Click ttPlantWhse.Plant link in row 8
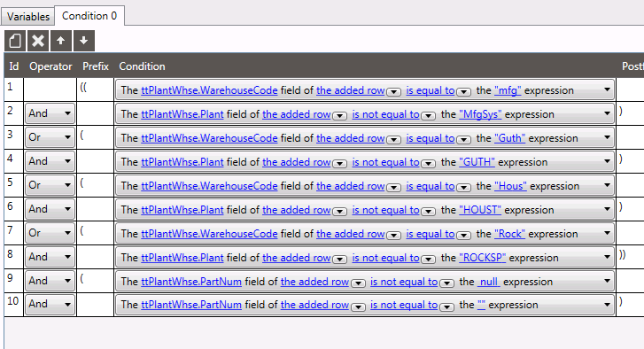The height and width of the screenshot is (349, 644). coord(182,258)
